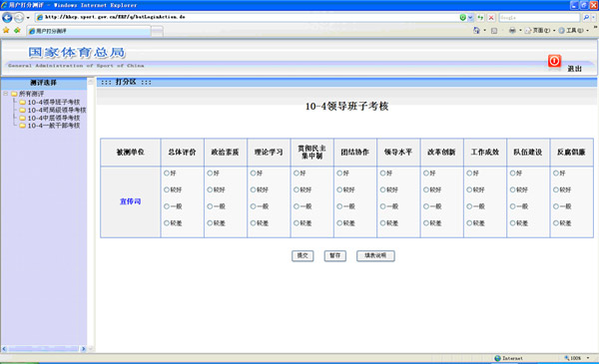Open the 工具 dropdown menu
The image size is (599, 364).
click(x=573, y=31)
